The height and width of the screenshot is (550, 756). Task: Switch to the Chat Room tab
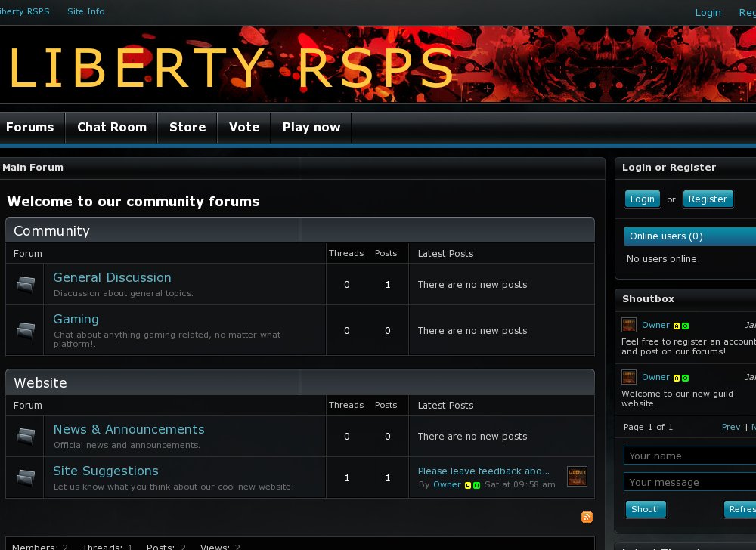pyautogui.click(x=111, y=127)
